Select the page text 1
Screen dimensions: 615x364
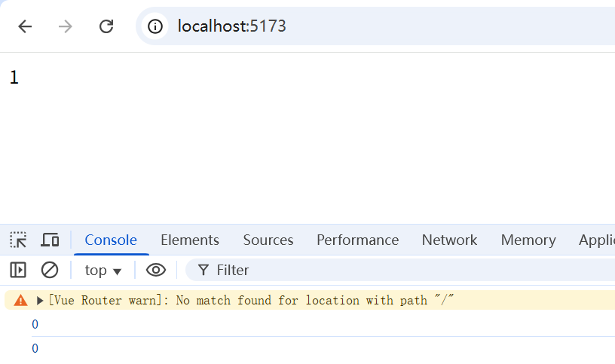coord(14,78)
